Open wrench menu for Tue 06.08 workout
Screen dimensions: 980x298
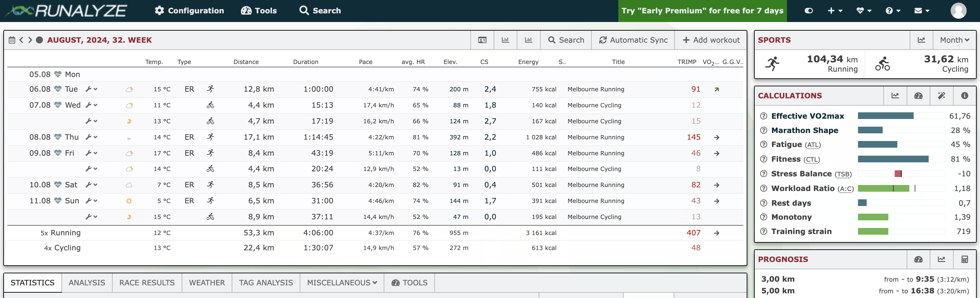91,89
